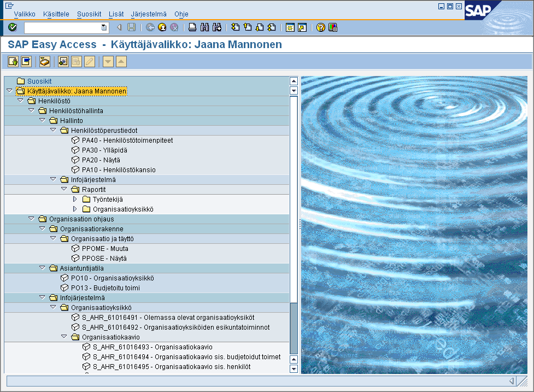The width and height of the screenshot is (534, 392).
Task: Click the yellow Help question mark icon
Action: (x=320, y=27)
